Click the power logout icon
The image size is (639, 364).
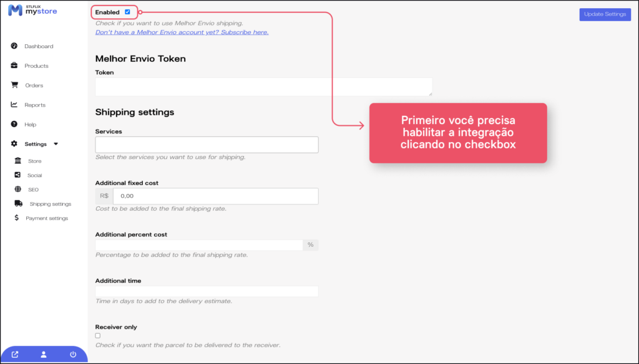73,355
